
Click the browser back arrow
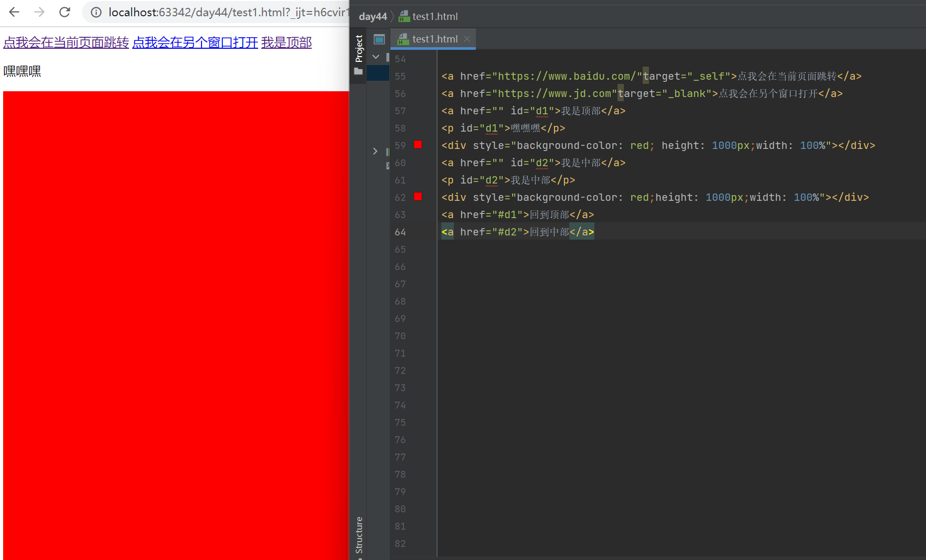(14, 12)
